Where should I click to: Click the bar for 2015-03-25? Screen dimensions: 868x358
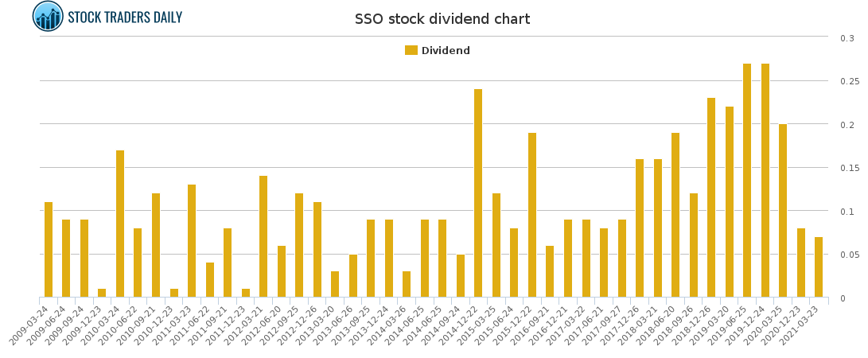click(x=496, y=245)
